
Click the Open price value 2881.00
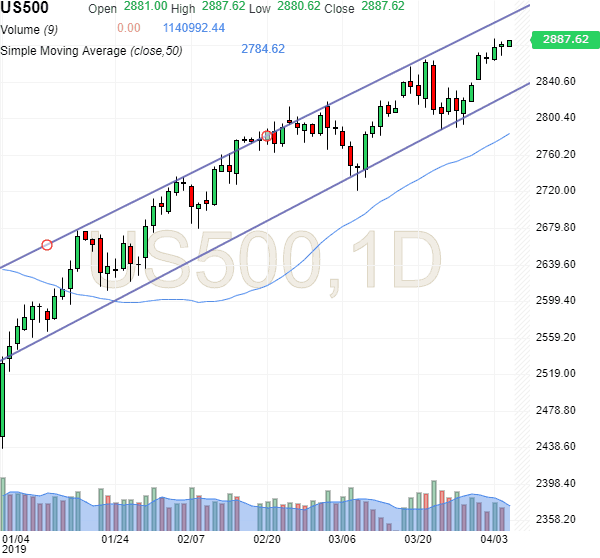coord(144,7)
